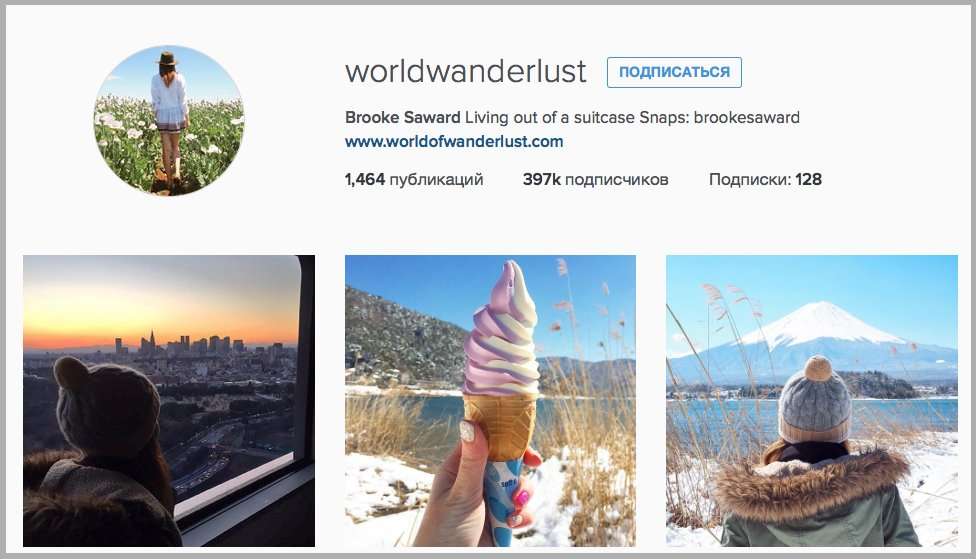The width and height of the screenshot is (976, 559).
Task: Open the Mount Fuji beanie photo
Action: click(x=812, y=401)
